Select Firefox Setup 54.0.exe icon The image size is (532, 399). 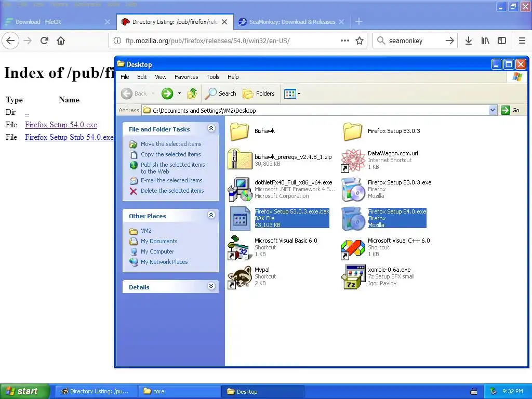pyautogui.click(x=353, y=218)
